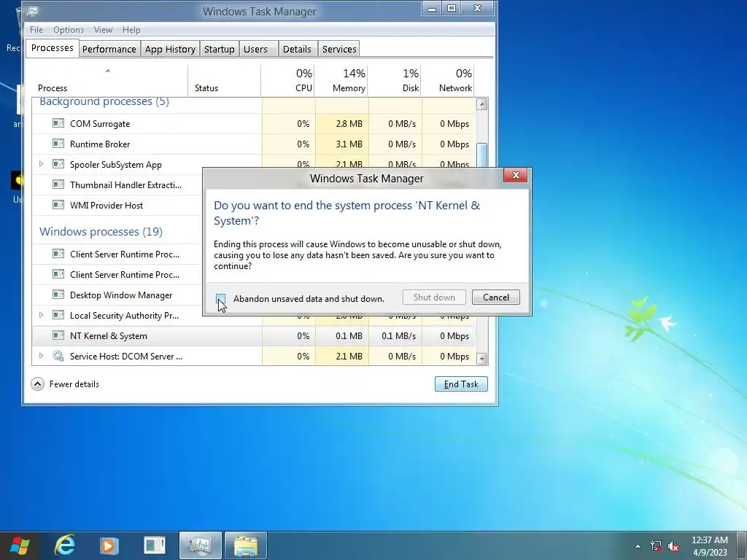This screenshot has width=747, height=560.
Task: Click the Local Security Authority process icon
Action: point(58,315)
